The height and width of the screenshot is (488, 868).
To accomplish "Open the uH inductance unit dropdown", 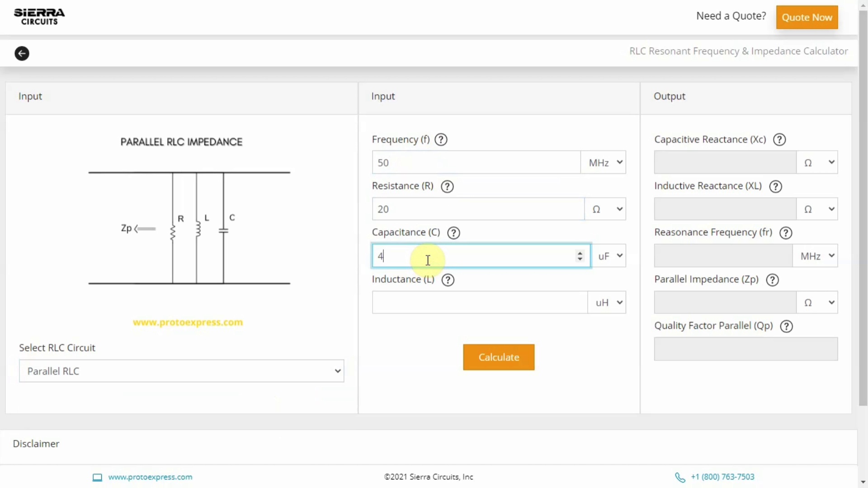I will pos(607,303).
